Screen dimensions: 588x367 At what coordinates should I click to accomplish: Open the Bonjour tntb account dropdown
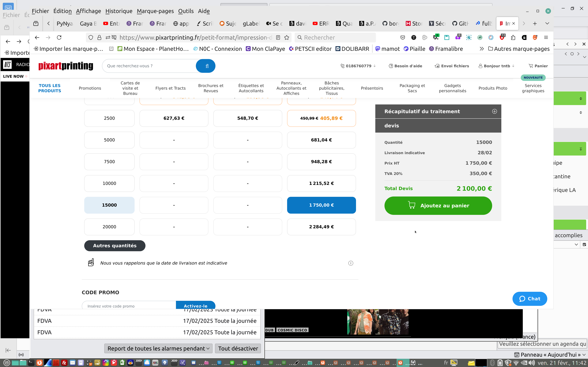tap(497, 66)
